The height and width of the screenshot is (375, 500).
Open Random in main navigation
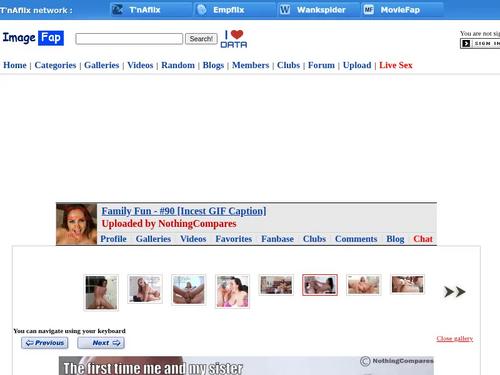tap(178, 65)
